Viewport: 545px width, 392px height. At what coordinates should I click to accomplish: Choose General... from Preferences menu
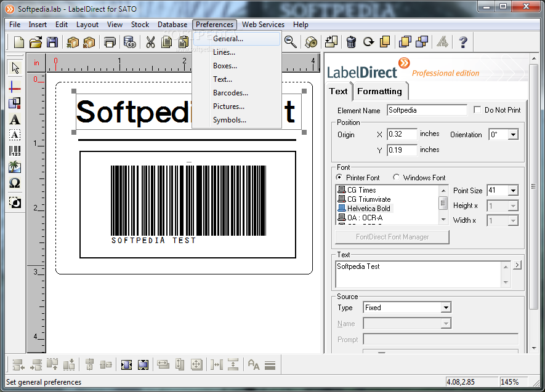pos(236,39)
